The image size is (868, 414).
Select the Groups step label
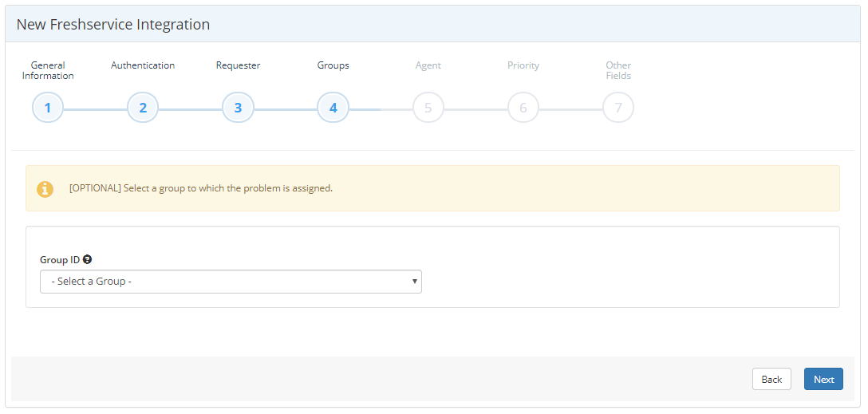click(x=333, y=65)
